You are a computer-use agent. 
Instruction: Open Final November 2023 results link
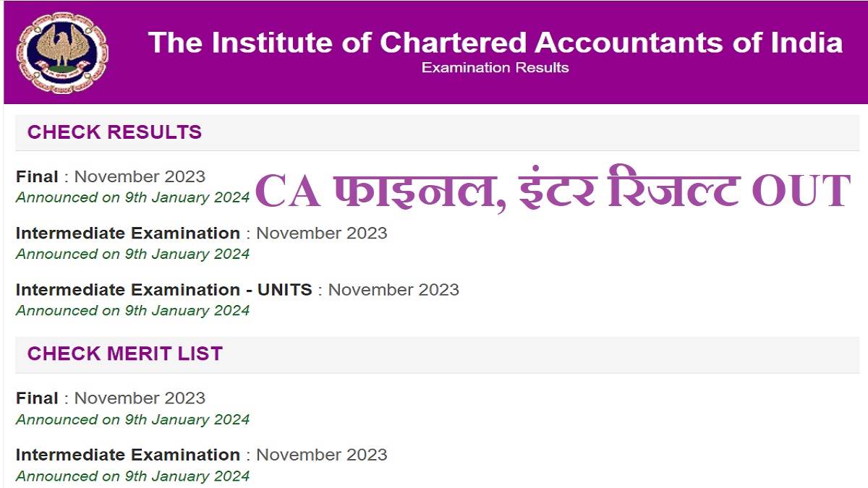click(x=109, y=176)
